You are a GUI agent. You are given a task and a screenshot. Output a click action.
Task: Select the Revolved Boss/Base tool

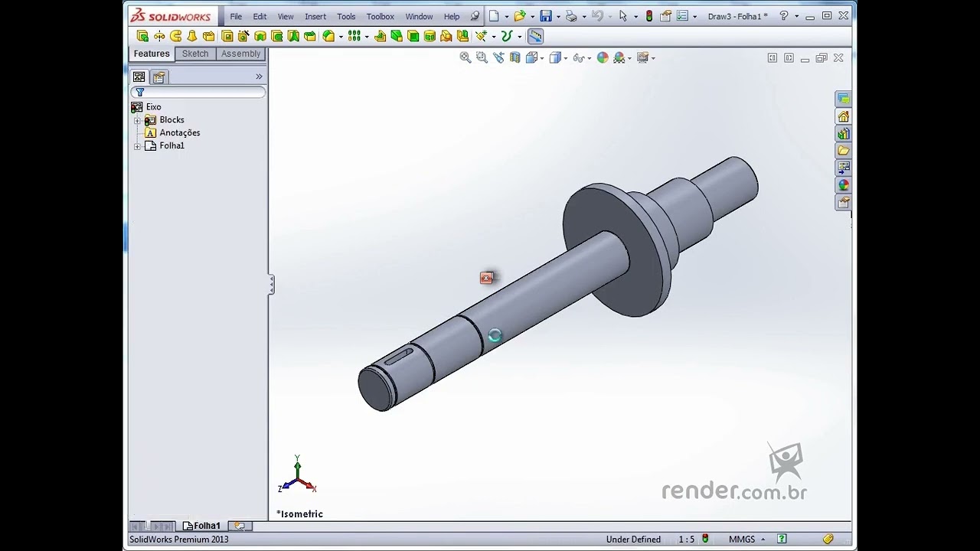point(159,36)
